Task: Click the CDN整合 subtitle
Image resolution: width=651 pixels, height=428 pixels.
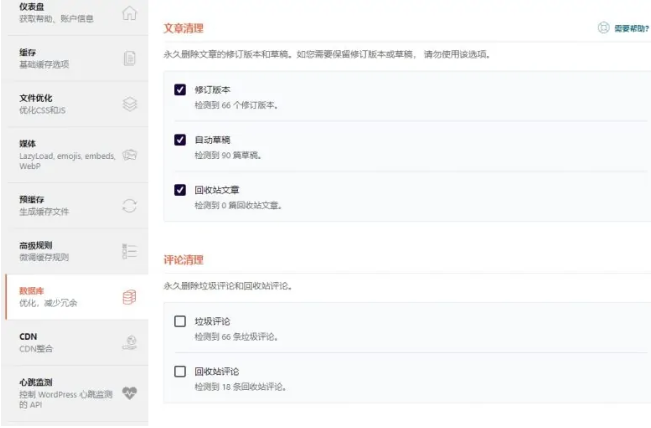Action: pyautogui.click(x=36, y=349)
